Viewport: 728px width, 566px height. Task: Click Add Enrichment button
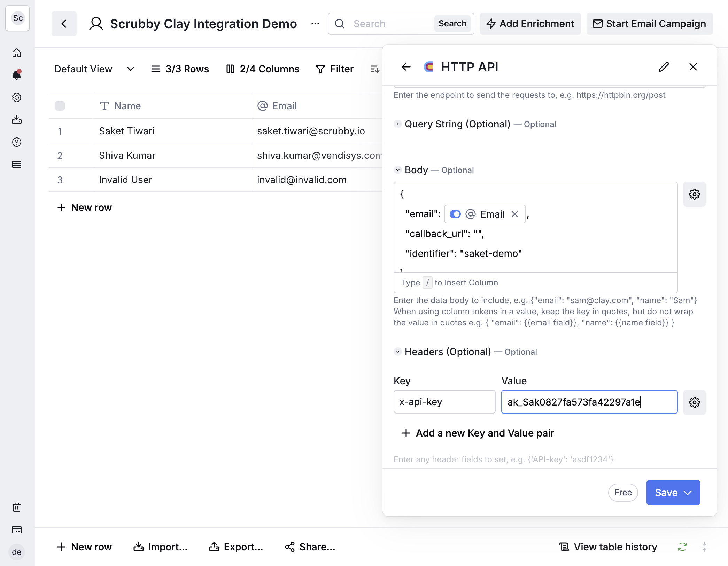(x=530, y=24)
